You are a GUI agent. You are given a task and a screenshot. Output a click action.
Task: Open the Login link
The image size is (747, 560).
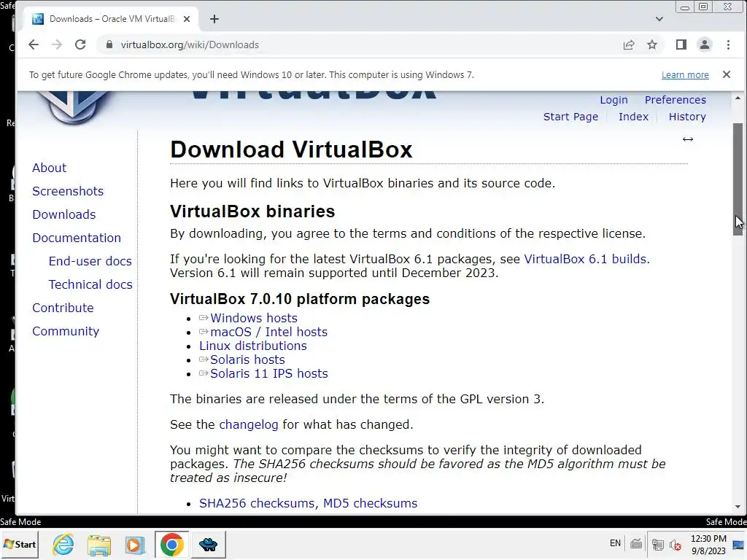click(614, 100)
